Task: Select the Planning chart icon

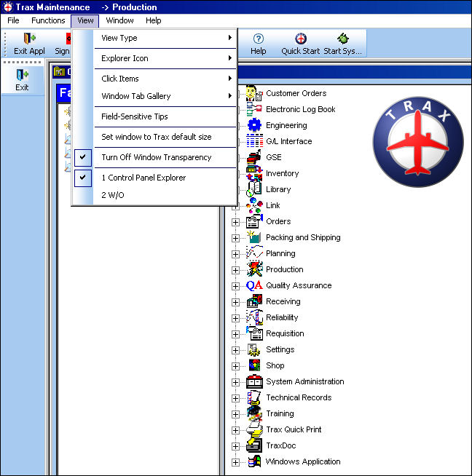Action: [x=254, y=253]
